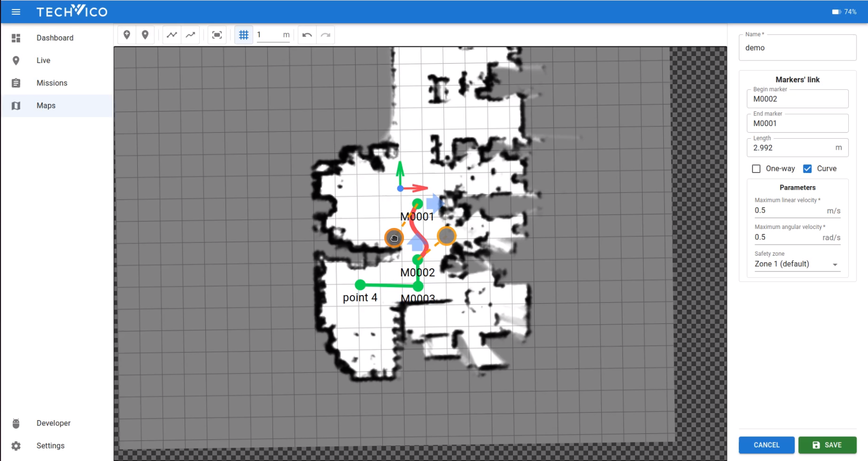Enable the One-way checkbox
The width and height of the screenshot is (868, 461).
pyautogui.click(x=756, y=168)
